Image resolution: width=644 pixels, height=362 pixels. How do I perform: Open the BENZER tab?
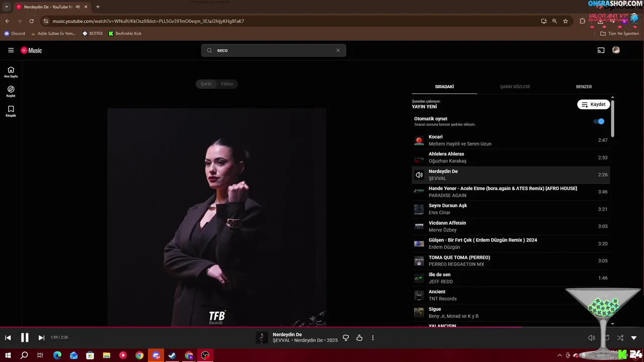pyautogui.click(x=584, y=86)
